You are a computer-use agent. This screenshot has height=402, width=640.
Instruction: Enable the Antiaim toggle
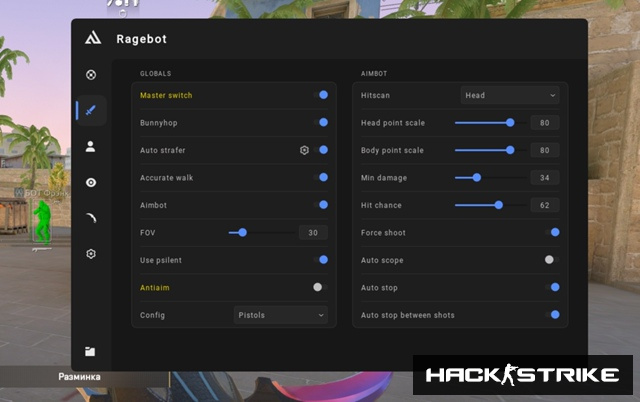tap(319, 287)
